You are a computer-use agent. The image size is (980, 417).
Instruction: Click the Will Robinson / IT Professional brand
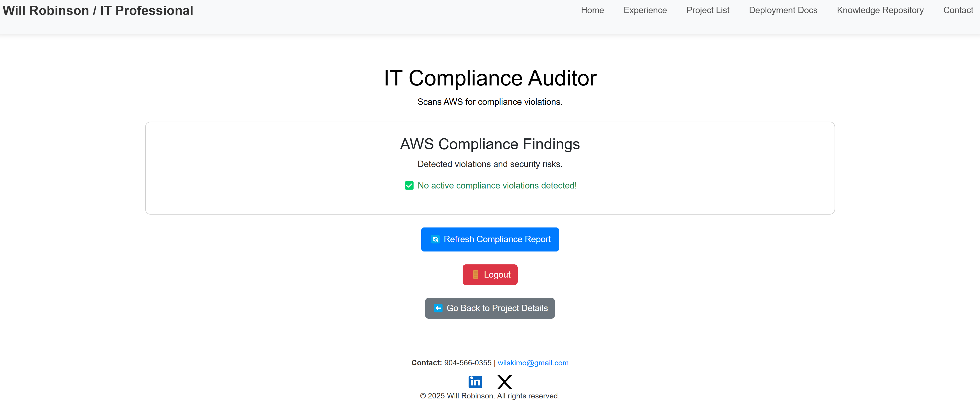pos(98,11)
